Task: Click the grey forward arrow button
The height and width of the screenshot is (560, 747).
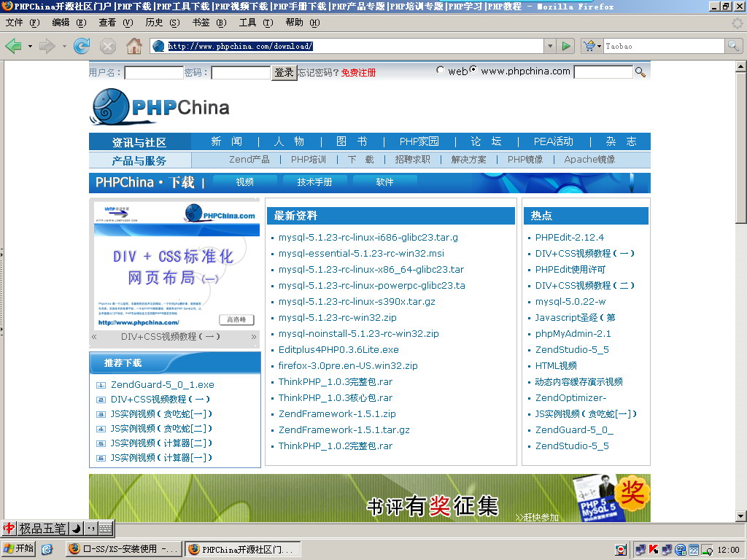Action: pos(47,46)
